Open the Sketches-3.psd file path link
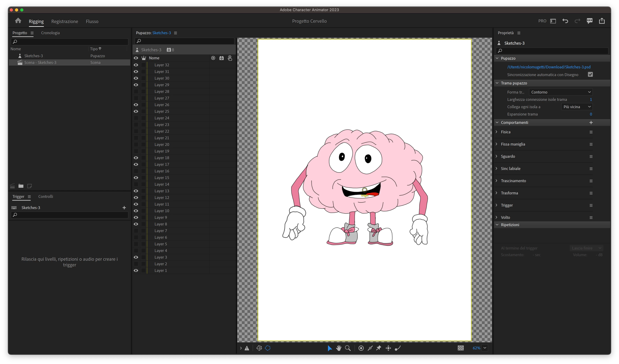This screenshot has width=619, height=364. [x=549, y=67]
